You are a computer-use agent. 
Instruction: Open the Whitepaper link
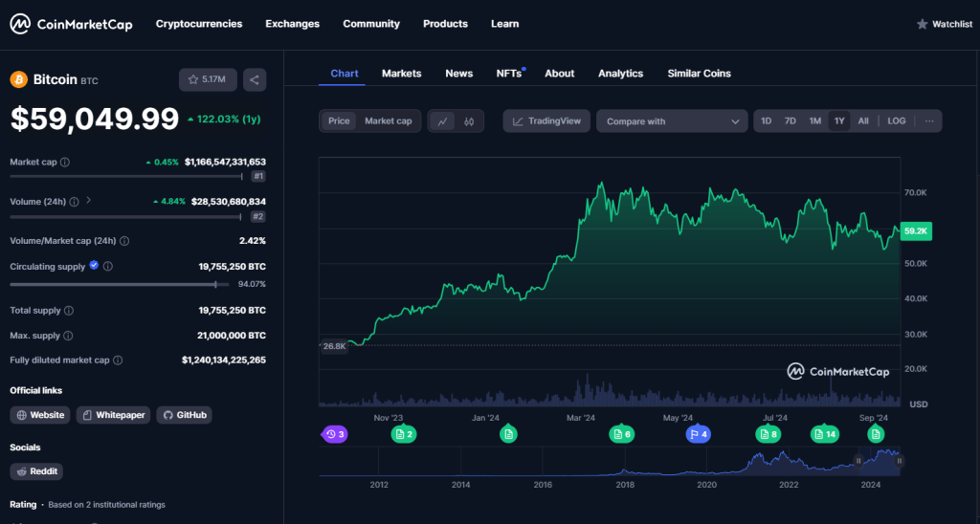pos(113,415)
